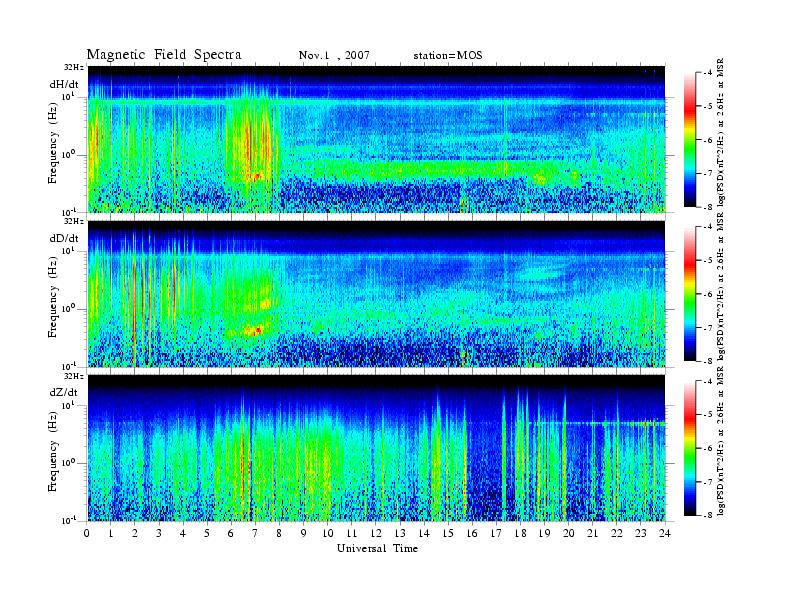Select the dH/dt panel label
Image resolution: width=792 pixels, height=612 pixels.
[64, 84]
